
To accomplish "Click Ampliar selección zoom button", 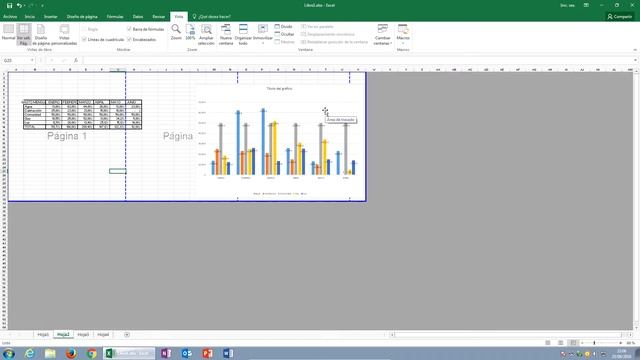I will click(206, 34).
